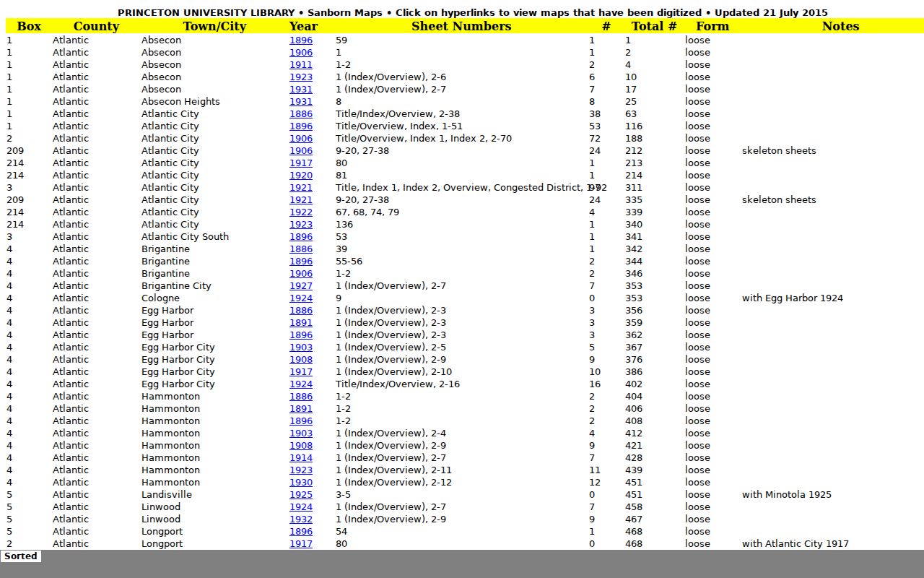Screen dimensions: 924x578
Task: Click the Total # column header
Action: point(654,26)
